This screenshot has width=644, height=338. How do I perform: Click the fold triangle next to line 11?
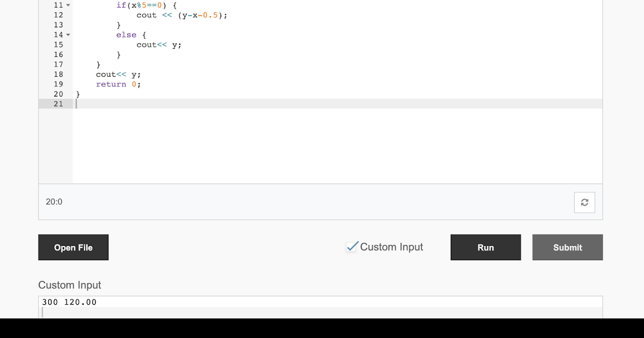[x=68, y=5]
